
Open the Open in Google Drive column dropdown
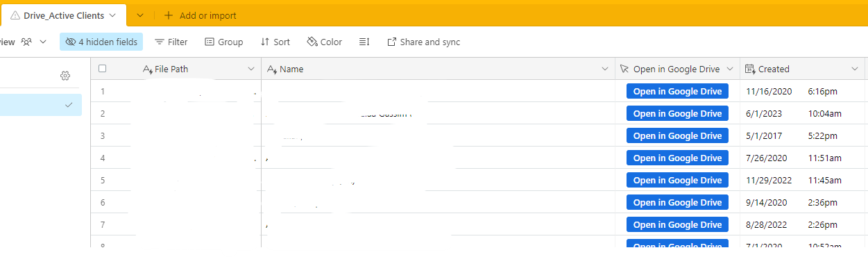[x=729, y=69]
